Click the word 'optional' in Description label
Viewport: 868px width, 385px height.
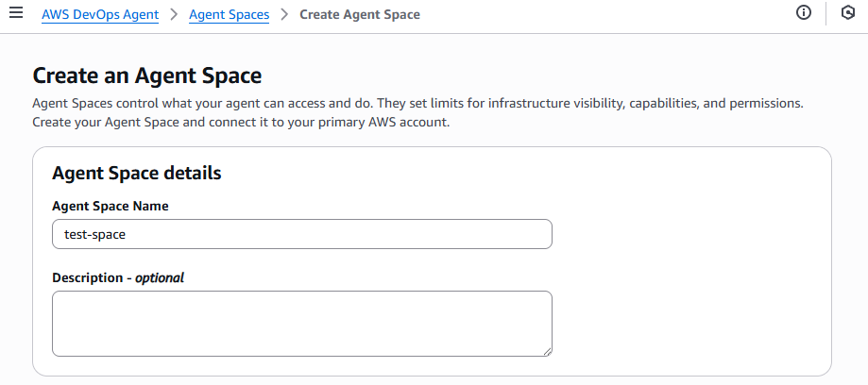[x=159, y=277]
